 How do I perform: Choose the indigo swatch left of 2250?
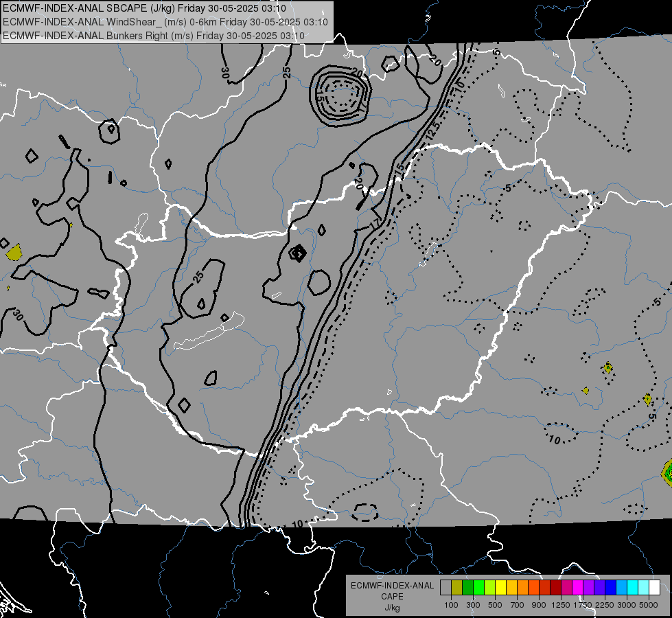pyautogui.click(x=599, y=588)
